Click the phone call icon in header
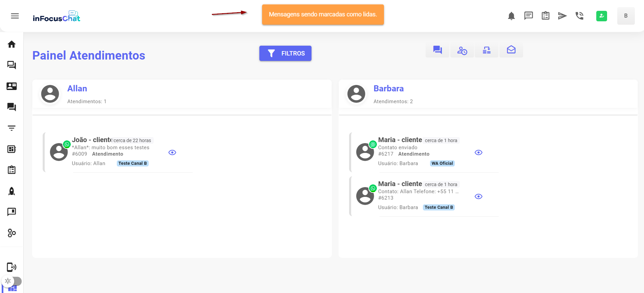Screen dimensions: 644x293 (579, 16)
